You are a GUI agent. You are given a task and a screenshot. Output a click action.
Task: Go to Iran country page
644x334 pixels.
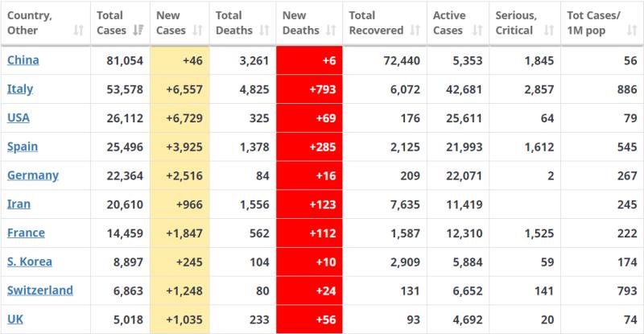(19, 204)
